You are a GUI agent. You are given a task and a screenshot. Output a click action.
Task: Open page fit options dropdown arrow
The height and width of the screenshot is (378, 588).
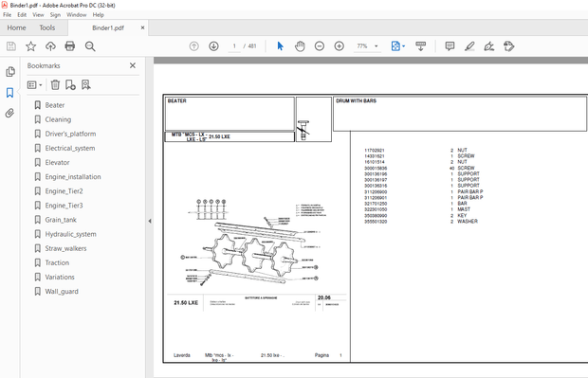(x=403, y=46)
